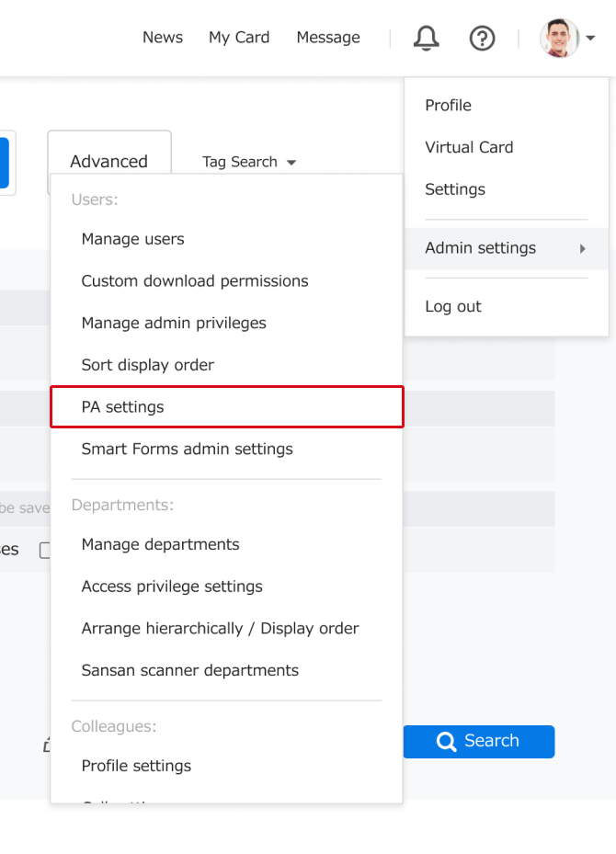Open Message in top navigation
The image size is (616, 854).
click(328, 37)
